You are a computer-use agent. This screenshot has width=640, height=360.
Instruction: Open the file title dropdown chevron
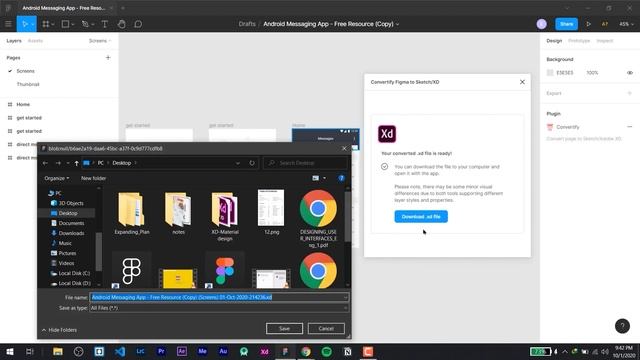coord(397,24)
